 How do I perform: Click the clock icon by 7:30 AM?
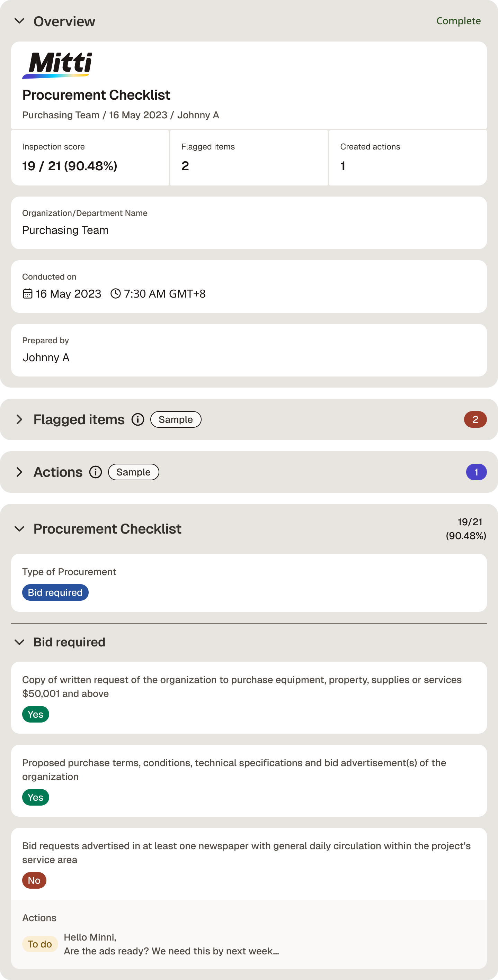(115, 293)
